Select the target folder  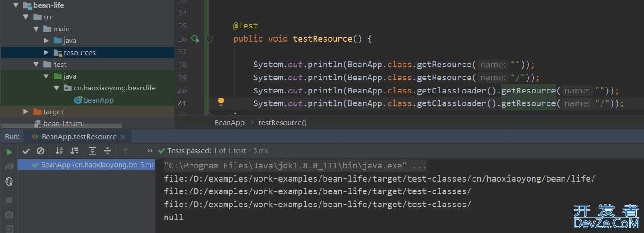(53, 112)
